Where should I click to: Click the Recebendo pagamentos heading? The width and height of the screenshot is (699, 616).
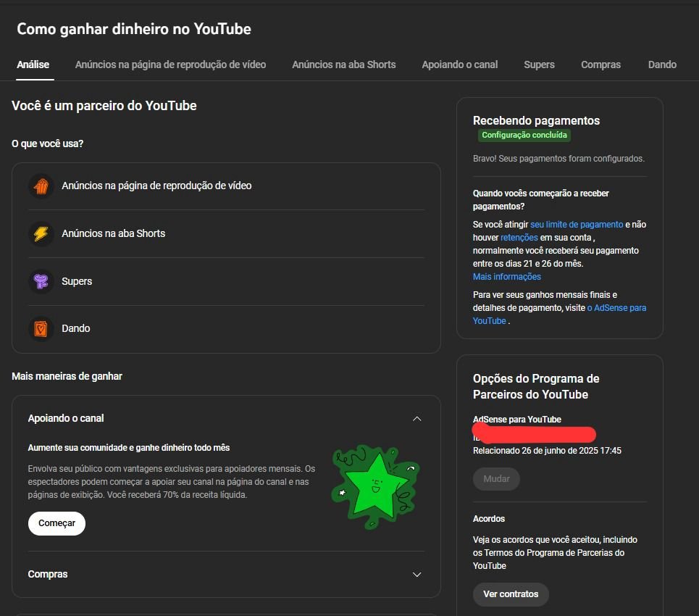(536, 120)
